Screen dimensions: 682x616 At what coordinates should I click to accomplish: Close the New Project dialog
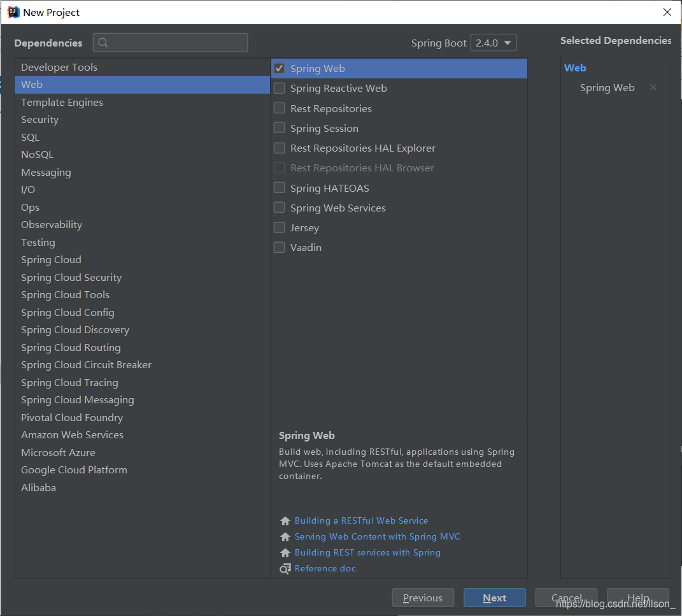pyautogui.click(x=667, y=12)
